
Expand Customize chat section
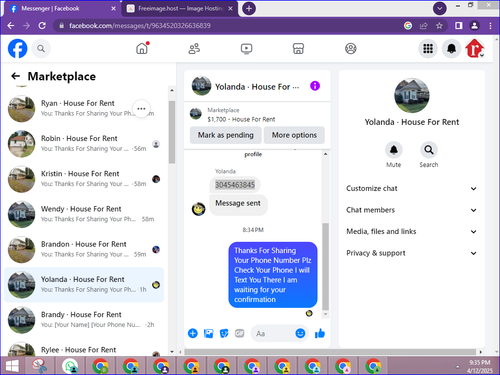[x=412, y=189]
